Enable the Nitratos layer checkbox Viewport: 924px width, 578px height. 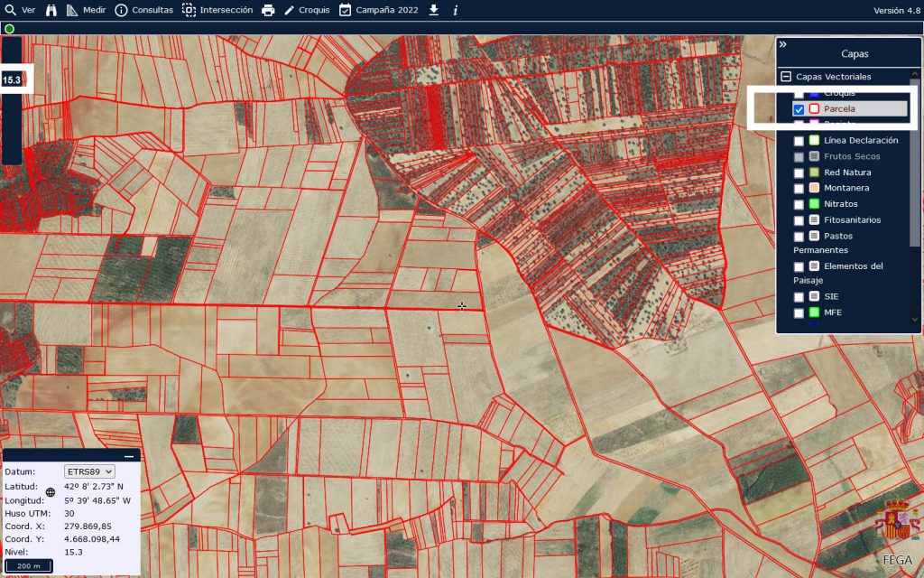[x=799, y=204]
